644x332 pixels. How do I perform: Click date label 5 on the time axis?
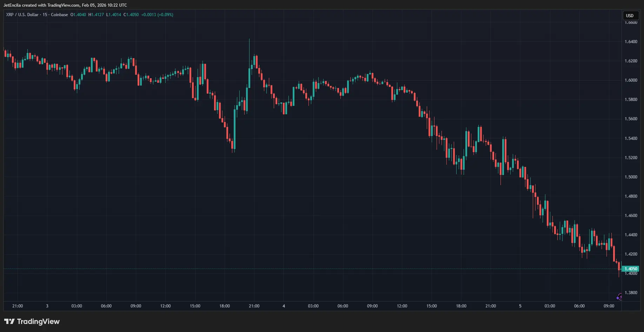click(x=520, y=306)
